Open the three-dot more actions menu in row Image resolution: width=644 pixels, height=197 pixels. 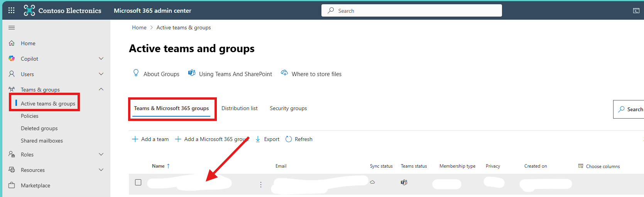pyautogui.click(x=261, y=185)
